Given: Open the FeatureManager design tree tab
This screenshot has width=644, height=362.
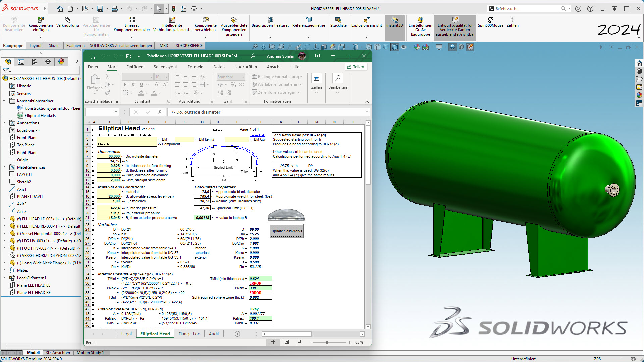Looking at the screenshot, I should click(x=8, y=61).
